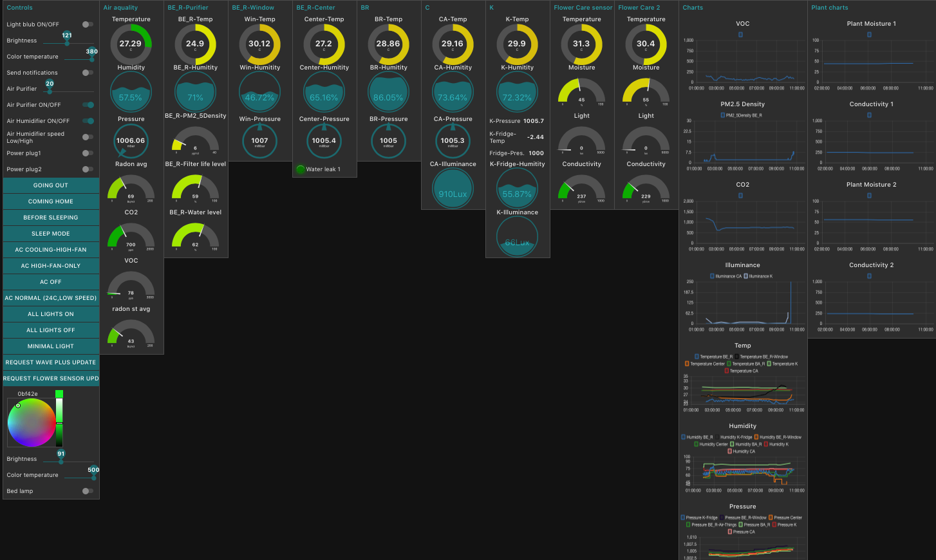Click the BR-Pressure compass gauge 1005
This screenshot has height=560, width=936.
pyautogui.click(x=388, y=140)
